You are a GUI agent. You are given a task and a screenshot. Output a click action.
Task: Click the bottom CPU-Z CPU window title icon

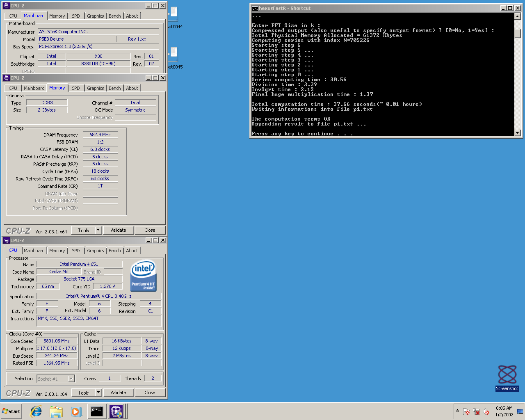click(x=7, y=240)
